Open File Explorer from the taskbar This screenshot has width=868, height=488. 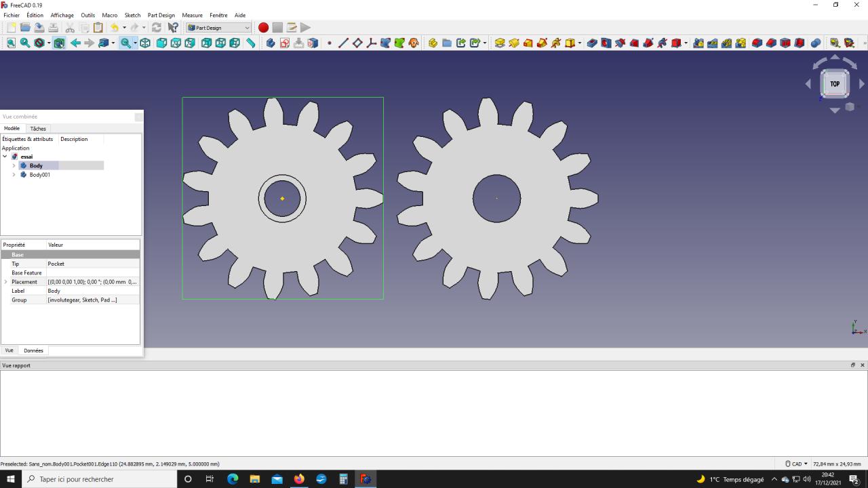(255, 479)
